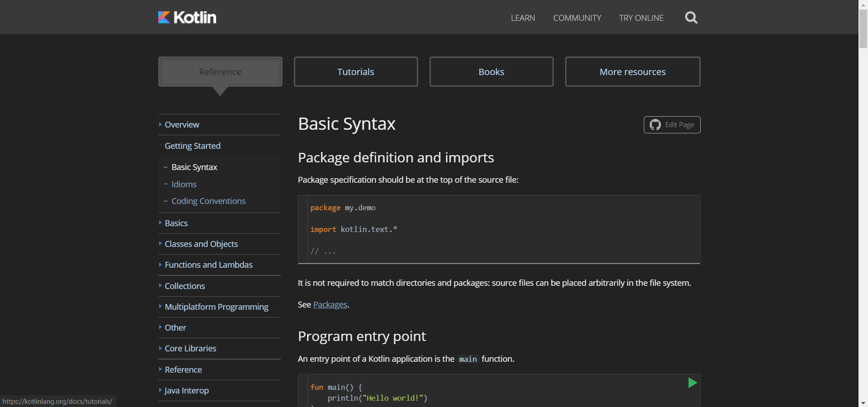Open TRY ONLINE
The width and height of the screenshot is (868, 407).
(x=641, y=18)
